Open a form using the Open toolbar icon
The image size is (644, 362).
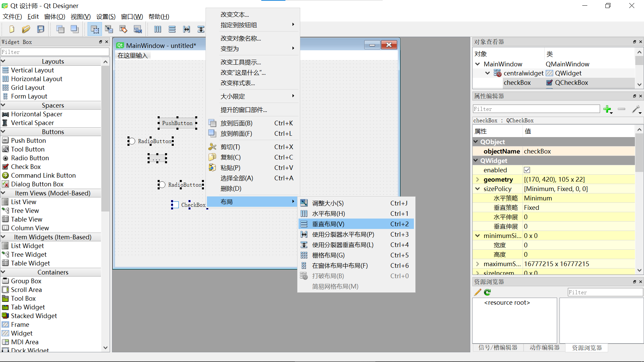pos(26,29)
